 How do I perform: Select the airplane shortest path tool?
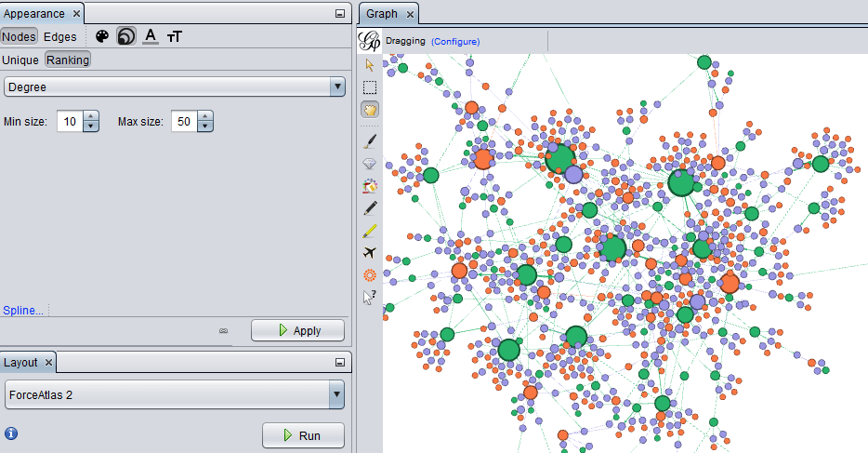point(370,252)
